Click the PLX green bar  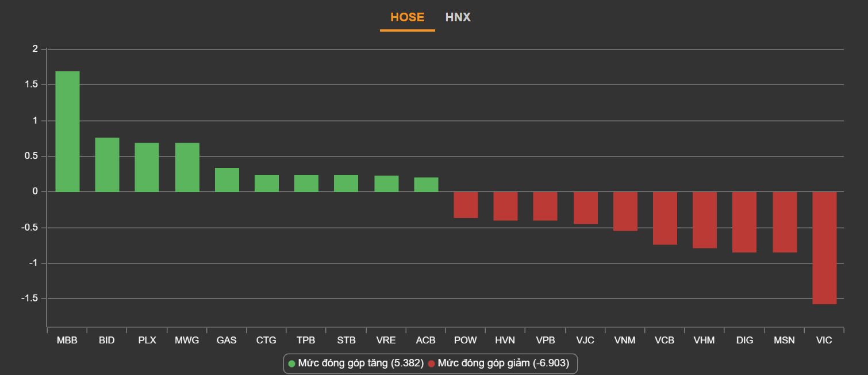point(147,167)
